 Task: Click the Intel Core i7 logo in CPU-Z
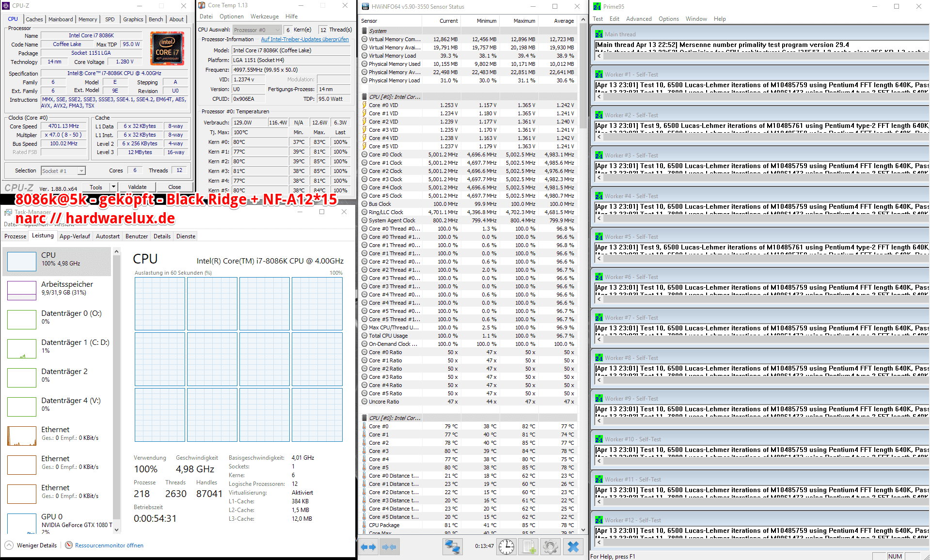[167, 47]
